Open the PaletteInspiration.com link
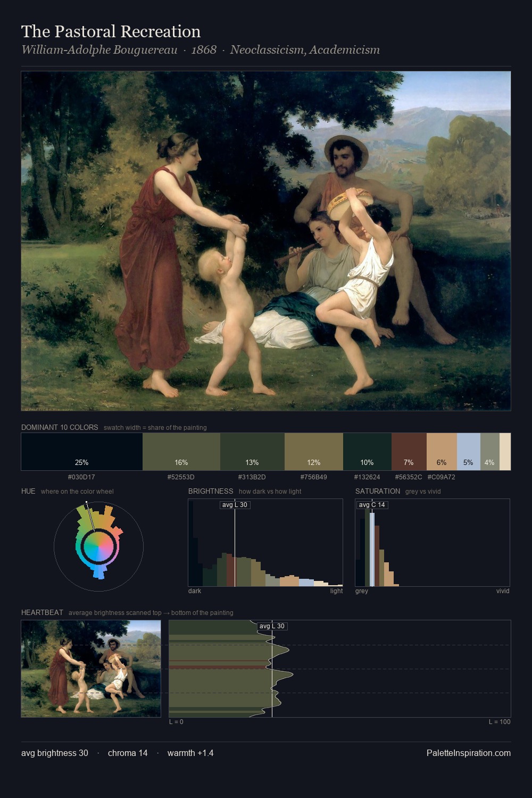Image resolution: width=532 pixels, height=798 pixels. click(x=469, y=753)
